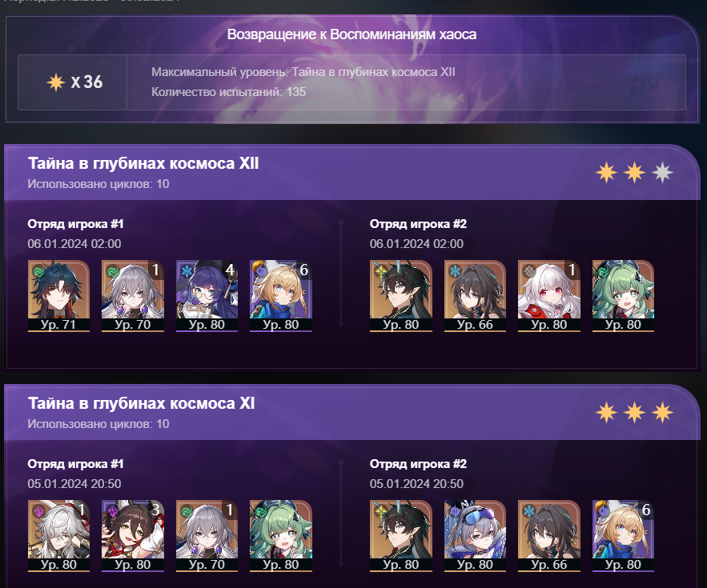The height and width of the screenshot is (588, 707).
Task: Open the Тайна в глубинах космоса XII header
Action: tap(143, 163)
